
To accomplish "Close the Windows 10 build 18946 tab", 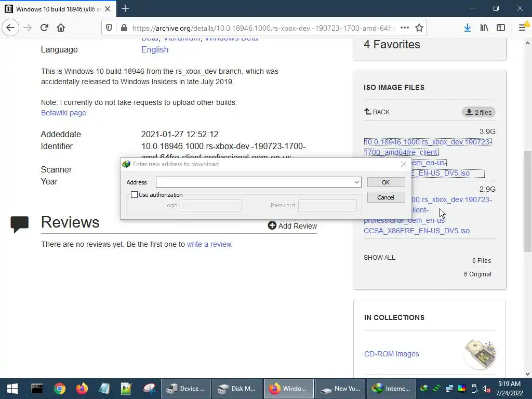I will pyautogui.click(x=108, y=9).
